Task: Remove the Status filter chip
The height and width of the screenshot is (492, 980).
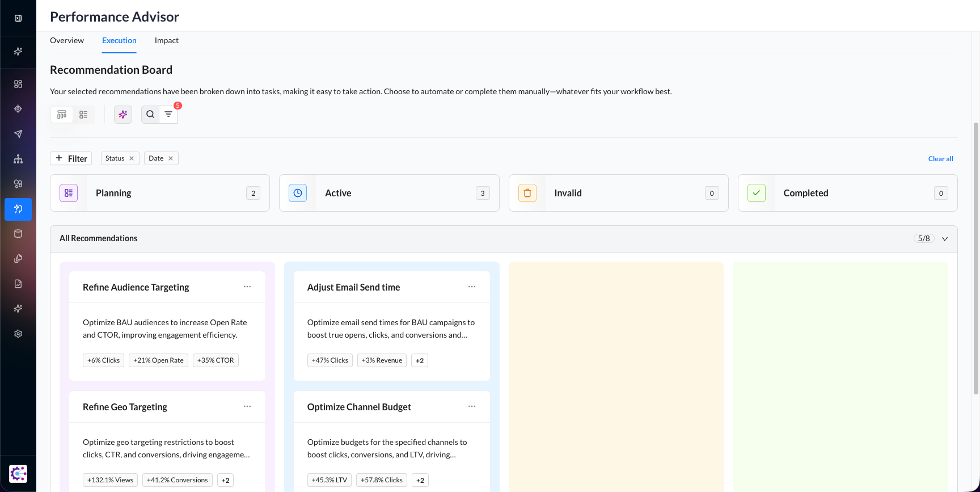Action: (132, 158)
